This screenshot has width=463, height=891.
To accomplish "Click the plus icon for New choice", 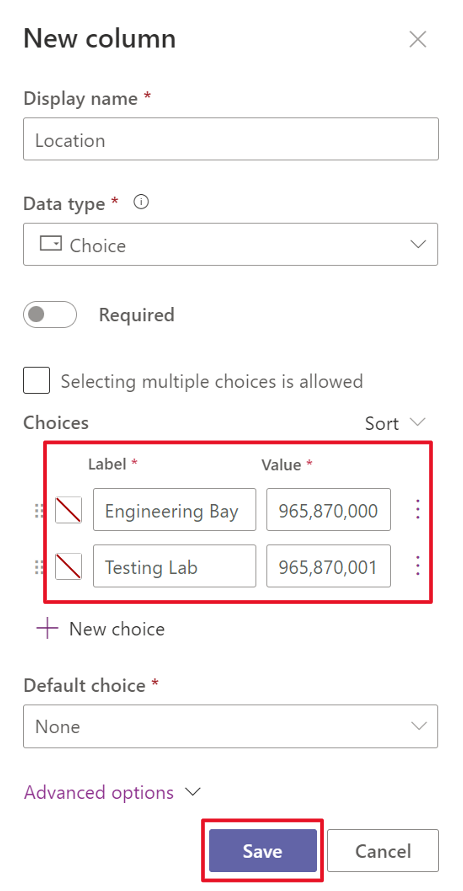I will (47, 628).
